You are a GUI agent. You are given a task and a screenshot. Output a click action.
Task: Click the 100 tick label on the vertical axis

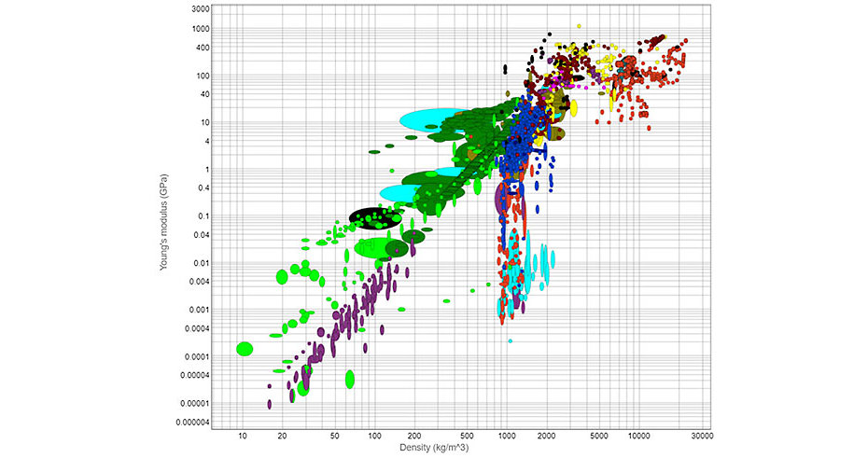coord(203,76)
